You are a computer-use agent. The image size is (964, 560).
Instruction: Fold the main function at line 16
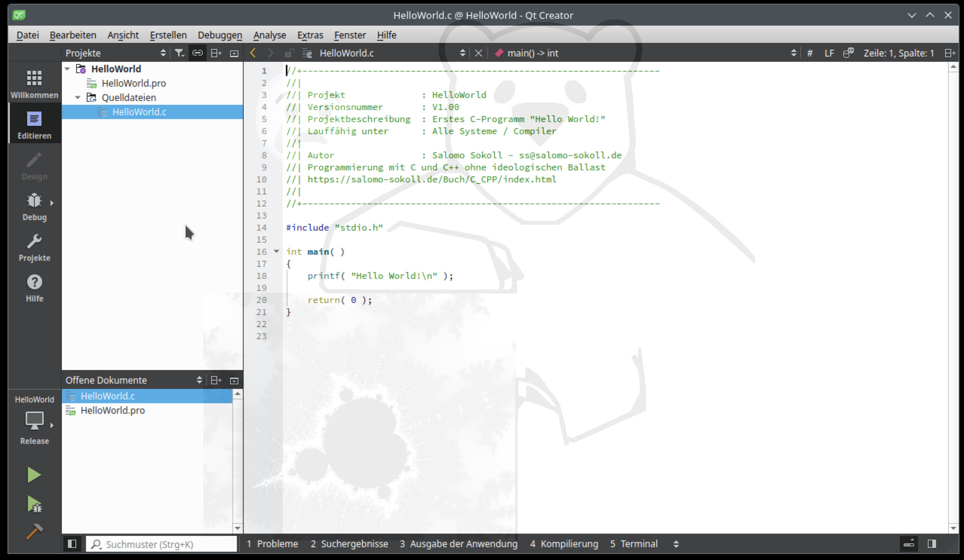276,251
